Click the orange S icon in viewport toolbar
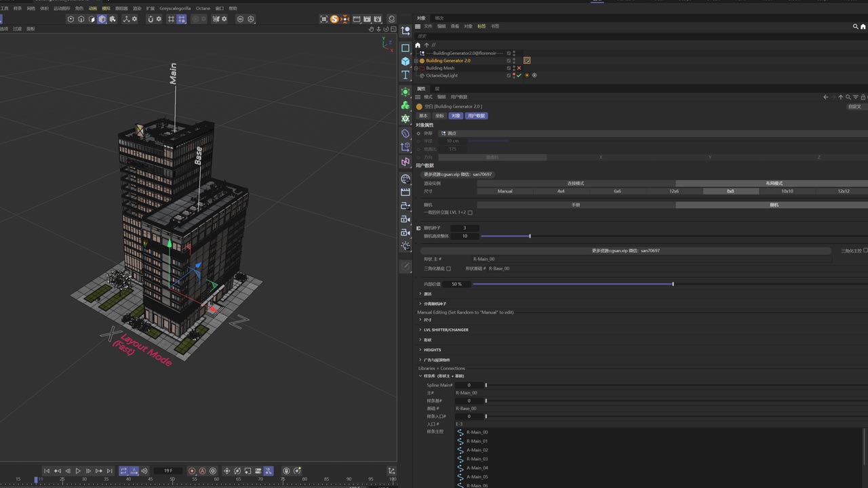The image size is (868, 488). pos(334,19)
